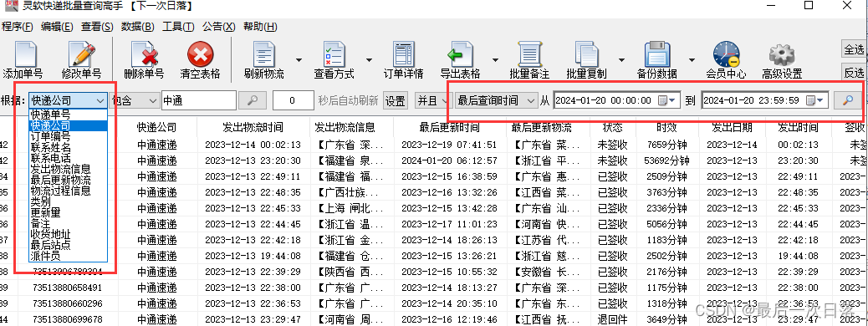Click the 全选 button
Screen dimensions: 868x326
(x=854, y=49)
